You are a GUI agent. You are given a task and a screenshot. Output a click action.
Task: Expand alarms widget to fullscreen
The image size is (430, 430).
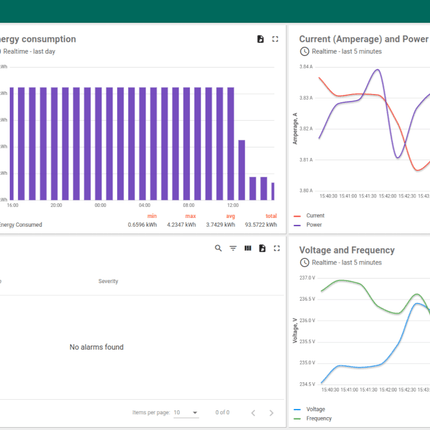[x=277, y=248]
